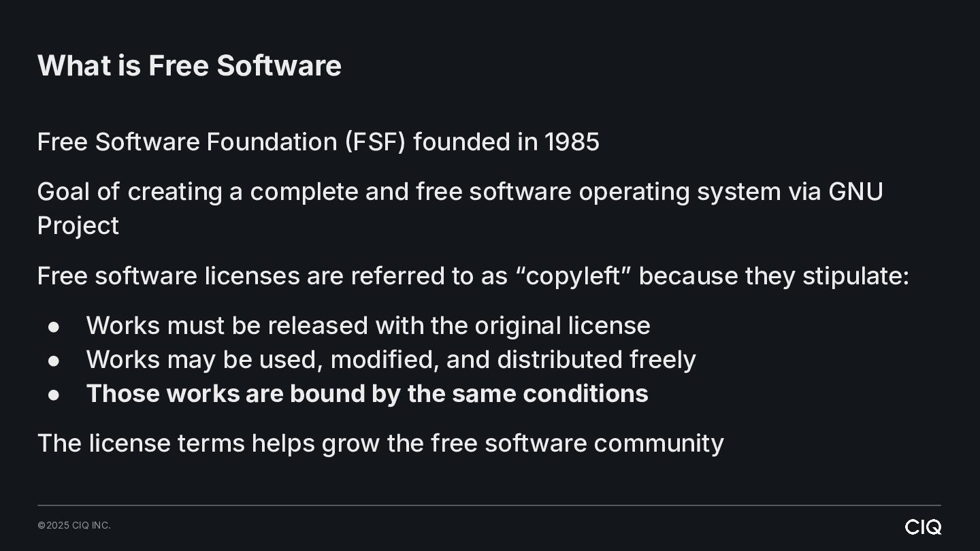
Task: Click the CIQ logo in the footer
Action: pos(923,527)
